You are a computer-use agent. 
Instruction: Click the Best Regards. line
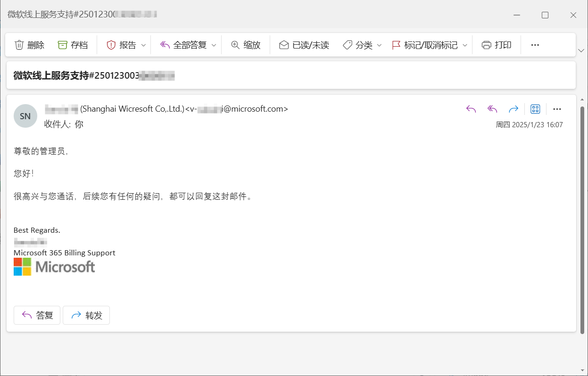(x=37, y=230)
